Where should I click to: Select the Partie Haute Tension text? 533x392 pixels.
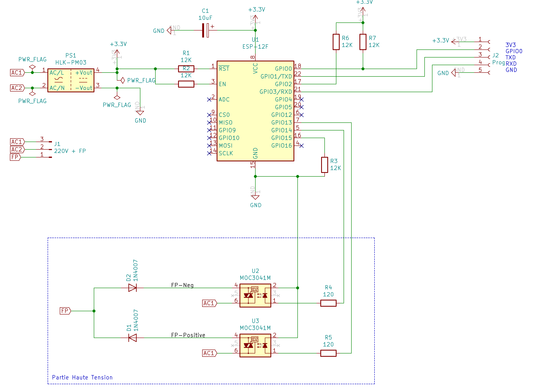pyautogui.click(x=82, y=377)
